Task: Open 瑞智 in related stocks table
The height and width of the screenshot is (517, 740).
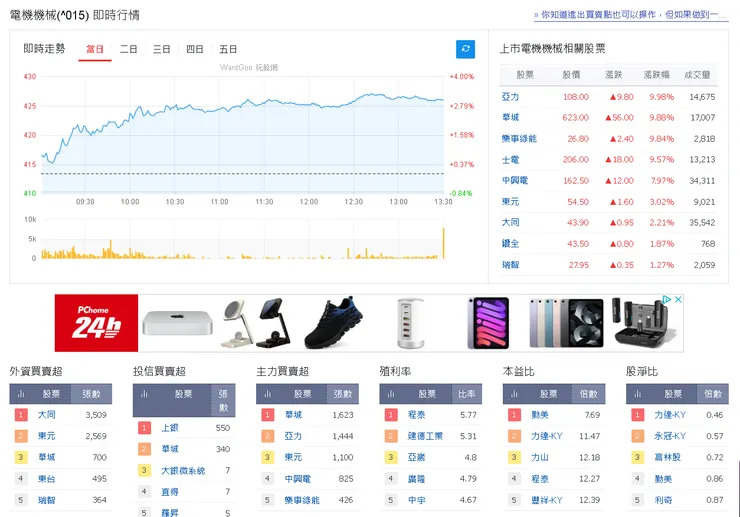Action: coord(510,265)
